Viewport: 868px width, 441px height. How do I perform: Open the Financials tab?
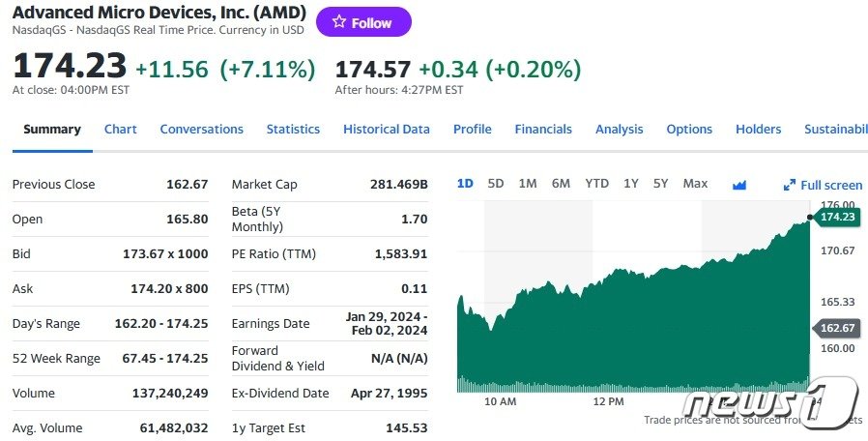(543, 129)
